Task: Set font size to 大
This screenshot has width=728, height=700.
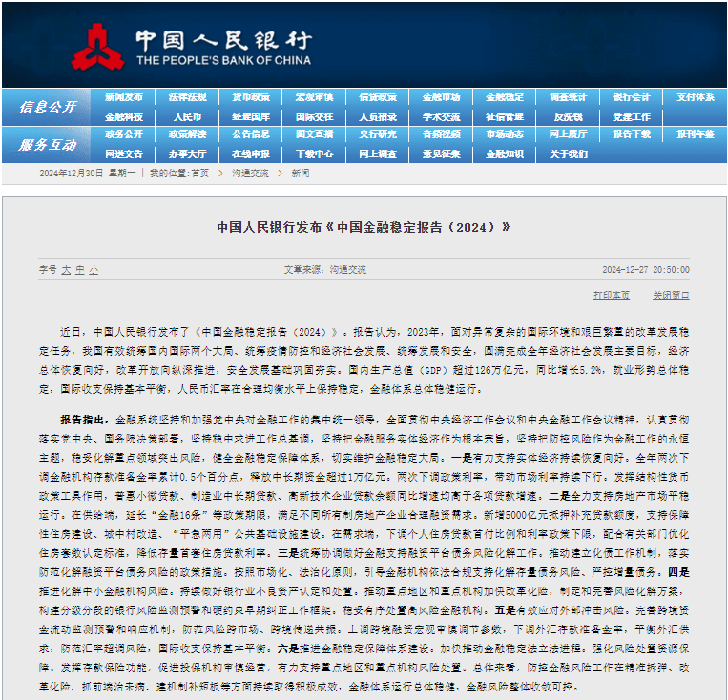Action: [x=67, y=270]
